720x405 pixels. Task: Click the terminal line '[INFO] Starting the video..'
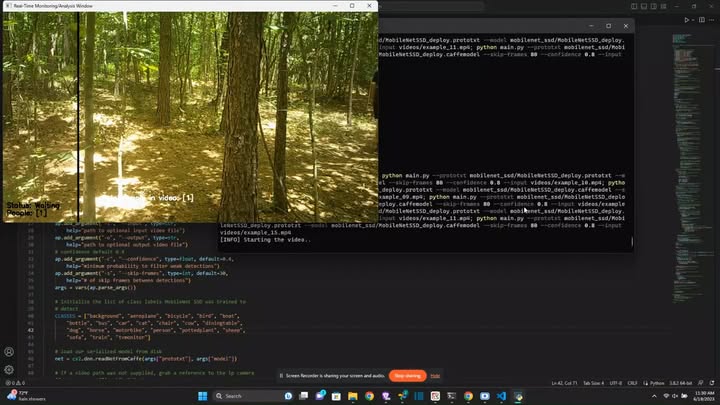pyautogui.click(x=265, y=240)
